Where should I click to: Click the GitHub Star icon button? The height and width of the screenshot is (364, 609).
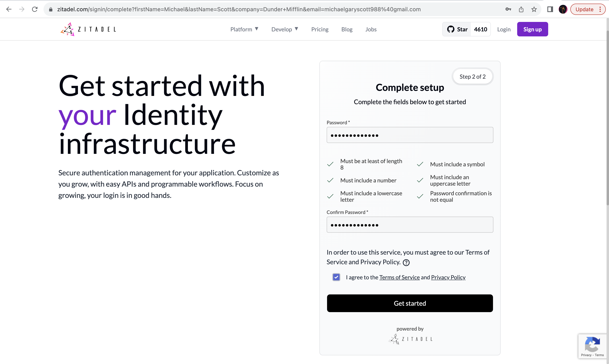(457, 29)
